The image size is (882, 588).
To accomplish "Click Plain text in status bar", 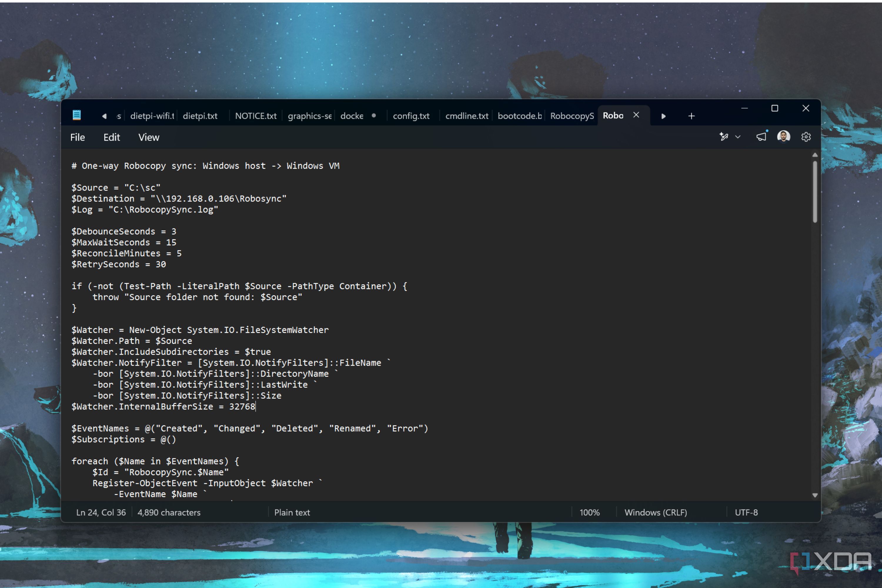I will (x=292, y=512).
